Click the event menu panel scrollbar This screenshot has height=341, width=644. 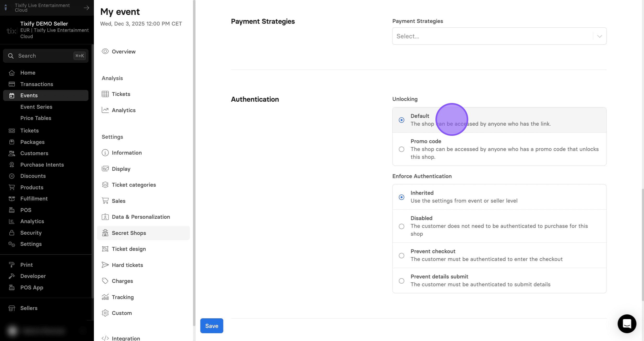point(194,163)
